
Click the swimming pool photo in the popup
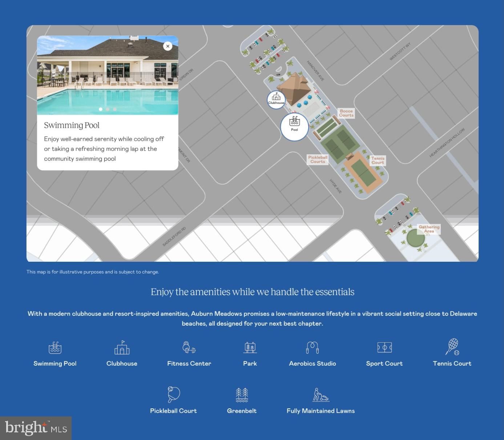[x=108, y=76]
